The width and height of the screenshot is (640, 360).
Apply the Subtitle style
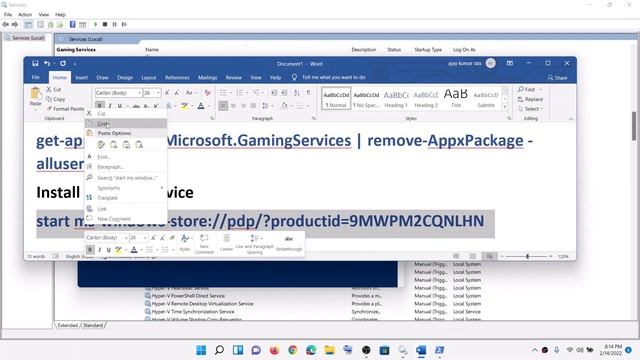click(486, 98)
